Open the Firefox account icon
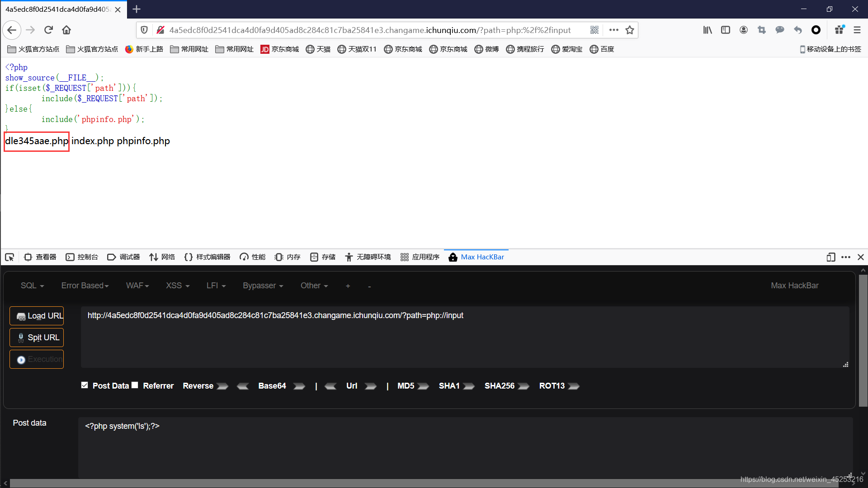Image resolution: width=868 pixels, height=488 pixels. click(x=744, y=30)
